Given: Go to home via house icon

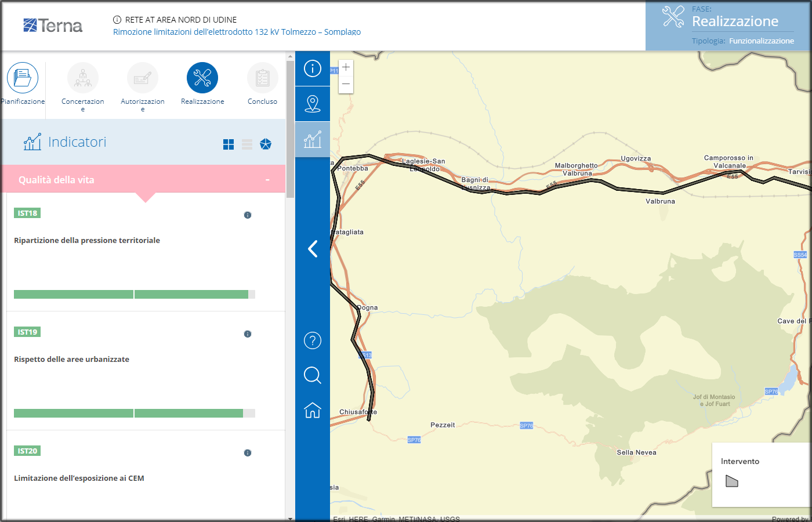Looking at the screenshot, I should [x=313, y=410].
